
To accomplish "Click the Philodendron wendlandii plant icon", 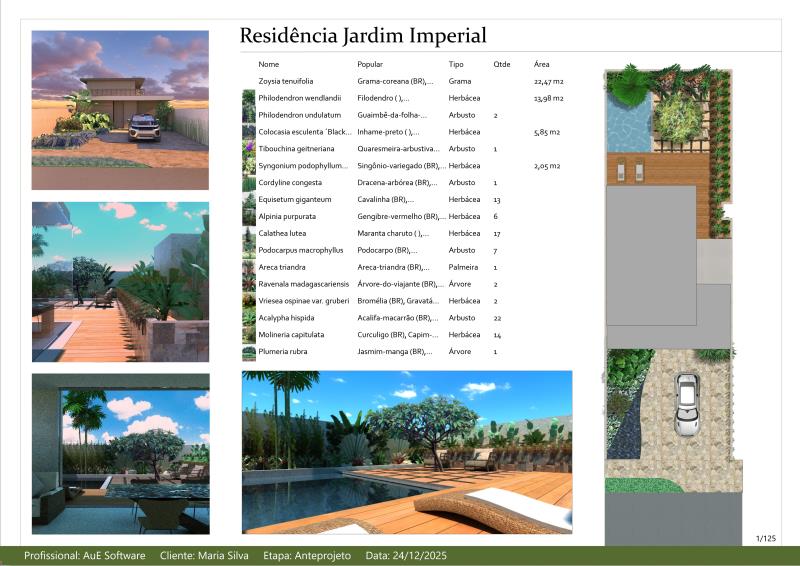I will coord(248,98).
